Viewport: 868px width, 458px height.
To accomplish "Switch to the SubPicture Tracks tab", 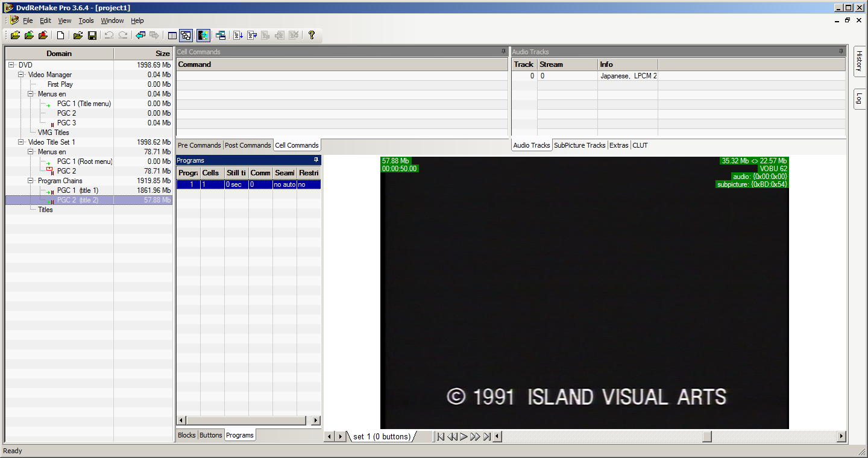I will pyautogui.click(x=580, y=145).
